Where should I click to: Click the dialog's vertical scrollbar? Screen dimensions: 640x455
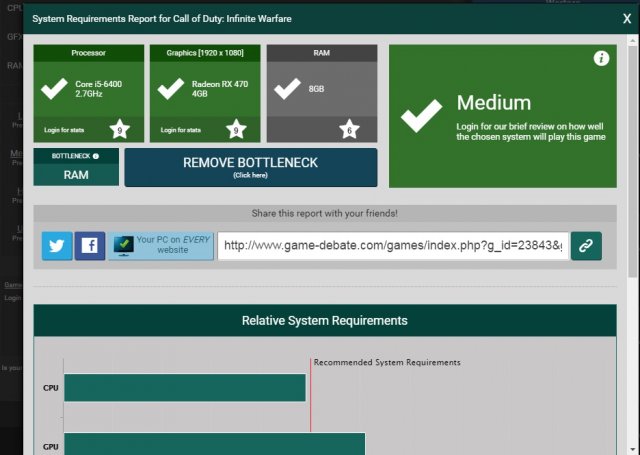coord(631,150)
